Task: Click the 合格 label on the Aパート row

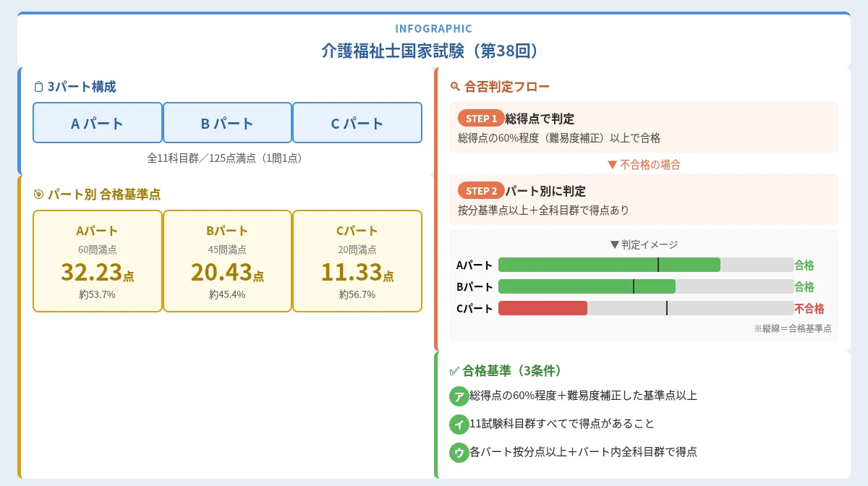Action: 804,265
